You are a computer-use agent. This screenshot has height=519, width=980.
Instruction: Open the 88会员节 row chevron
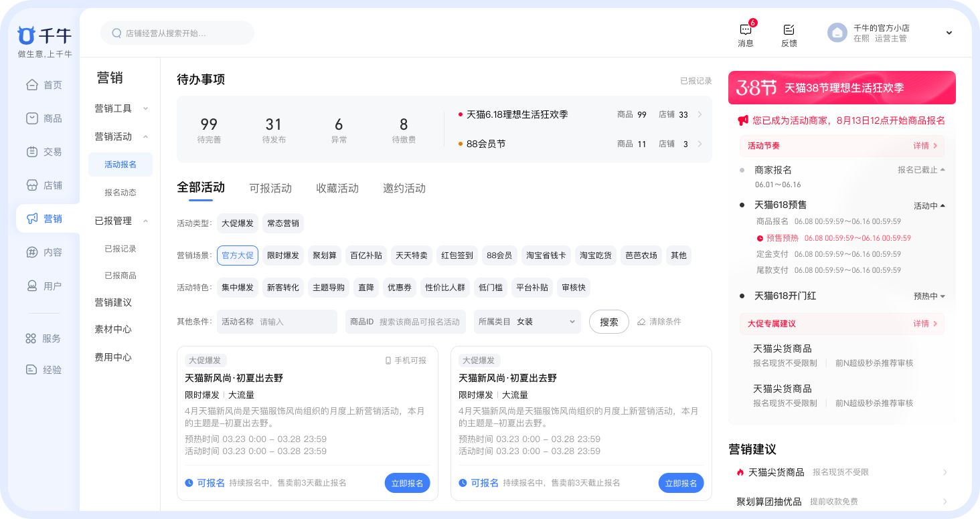[700, 144]
